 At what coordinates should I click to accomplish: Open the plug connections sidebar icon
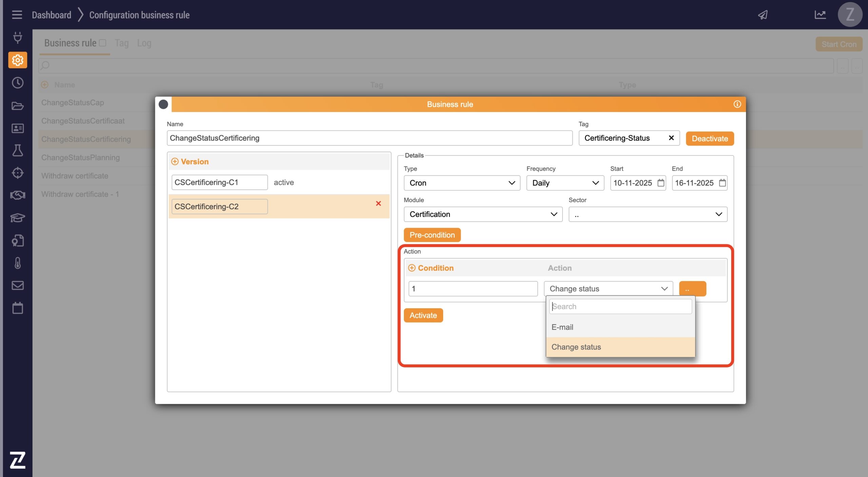click(18, 37)
